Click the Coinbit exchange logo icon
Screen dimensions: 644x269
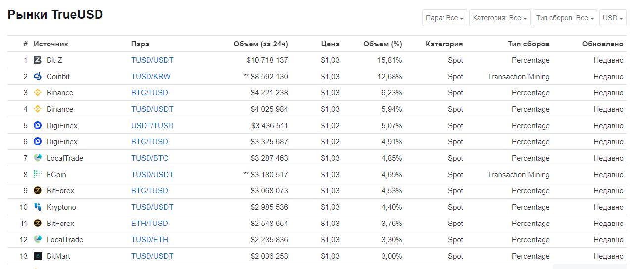click(37, 77)
